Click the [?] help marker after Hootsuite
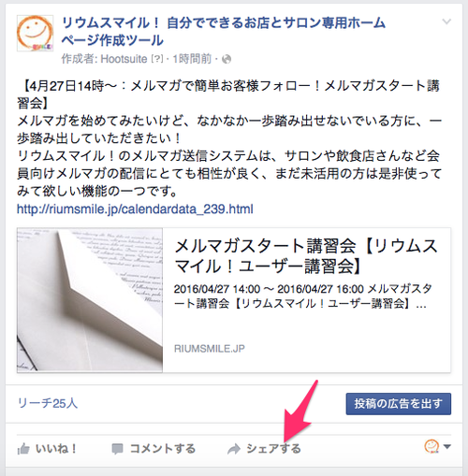468x476 pixels. click(x=157, y=59)
